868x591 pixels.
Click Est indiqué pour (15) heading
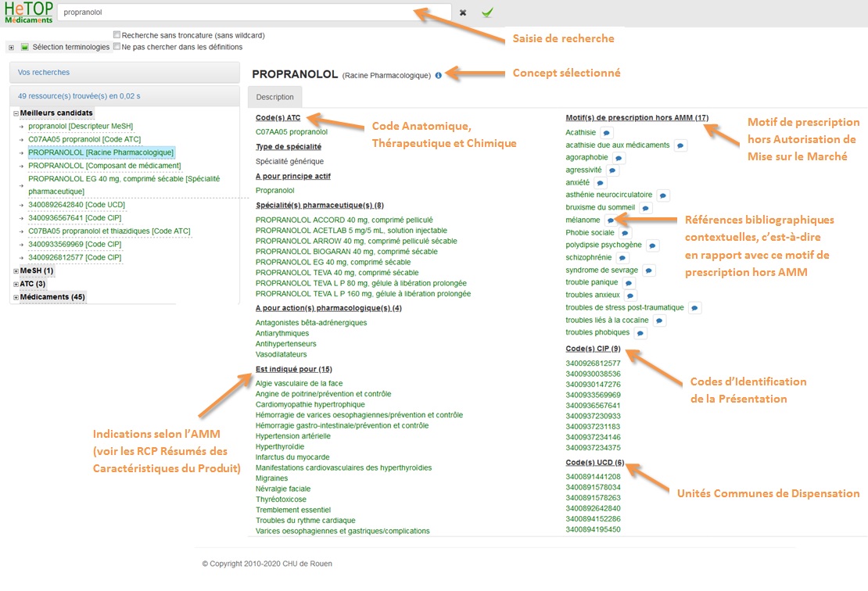294,369
